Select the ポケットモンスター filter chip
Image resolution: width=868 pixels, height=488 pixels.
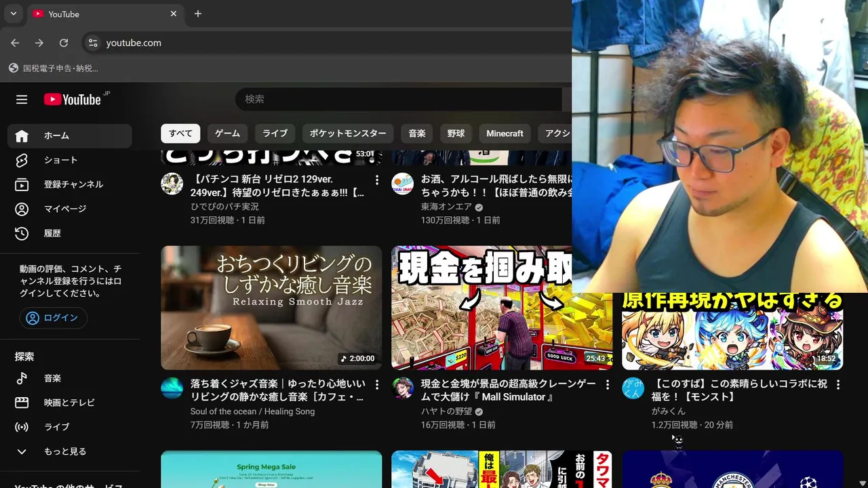348,134
